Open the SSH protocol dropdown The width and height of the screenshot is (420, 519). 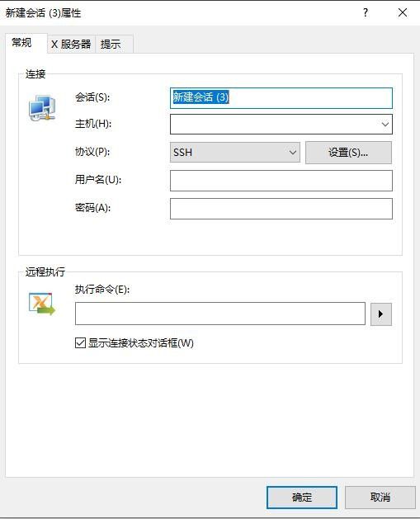pyautogui.click(x=234, y=153)
